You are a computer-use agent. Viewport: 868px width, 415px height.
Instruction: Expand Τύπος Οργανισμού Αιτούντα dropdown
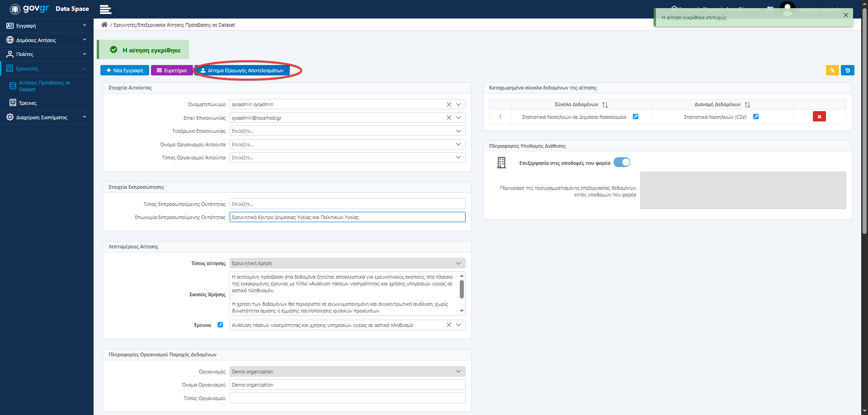coord(458,158)
